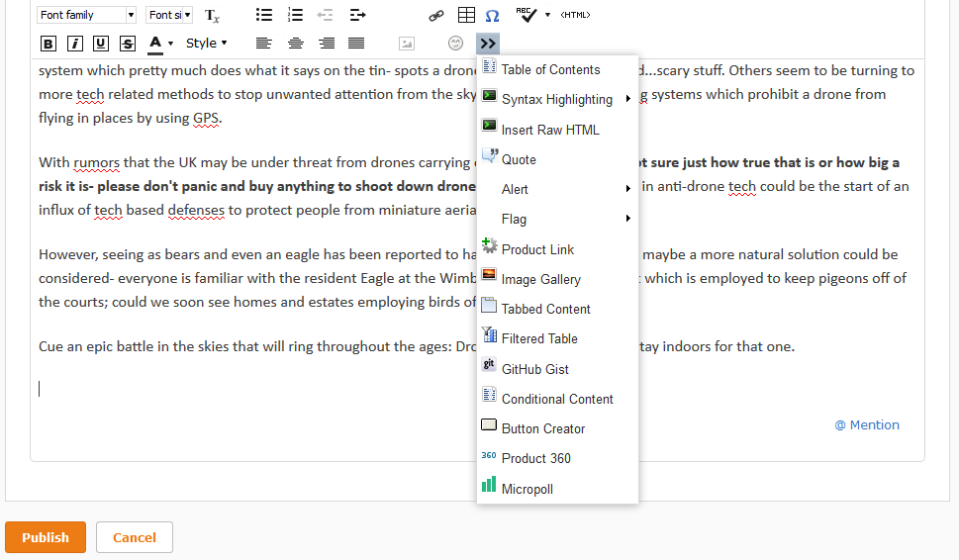Viewport: 959px width, 560px height.
Task: Insert a table using the grid icon
Action: point(466,16)
